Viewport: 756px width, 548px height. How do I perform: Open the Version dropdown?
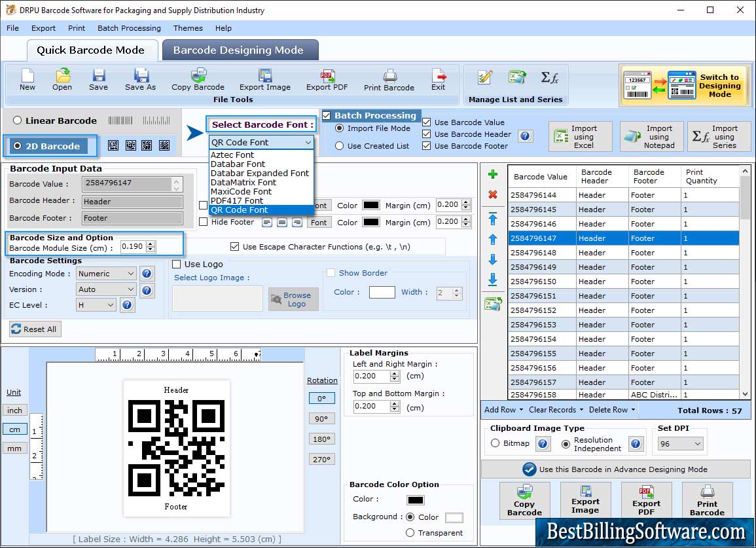tap(106, 289)
